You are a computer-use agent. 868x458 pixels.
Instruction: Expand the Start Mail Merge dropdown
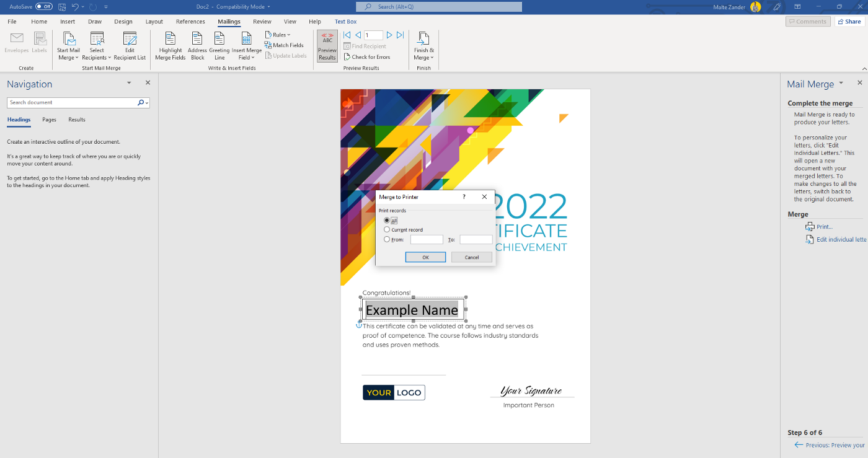tap(68, 45)
